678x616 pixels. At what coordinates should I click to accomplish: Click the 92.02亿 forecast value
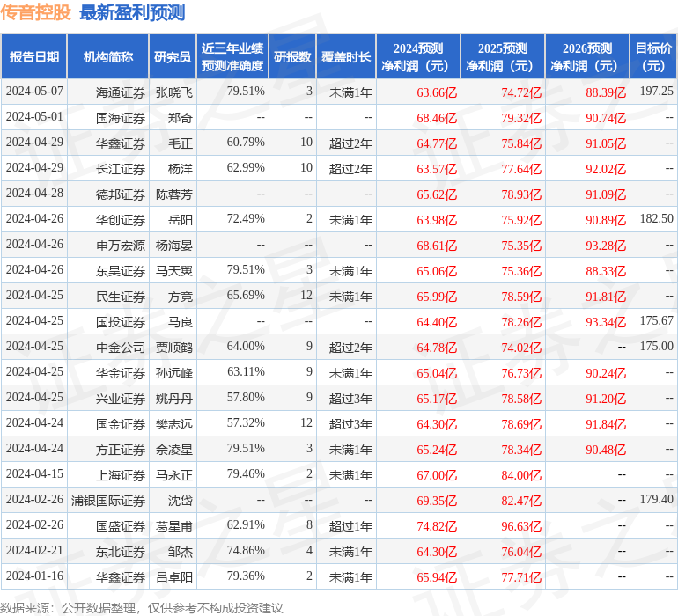click(x=606, y=169)
